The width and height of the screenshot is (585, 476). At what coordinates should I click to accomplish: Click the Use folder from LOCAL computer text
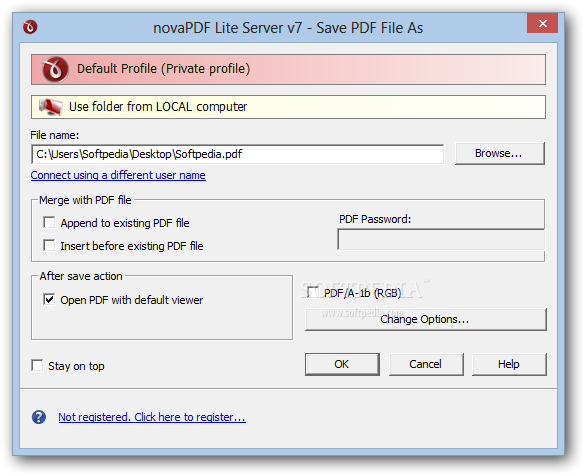tap(158, 107)
